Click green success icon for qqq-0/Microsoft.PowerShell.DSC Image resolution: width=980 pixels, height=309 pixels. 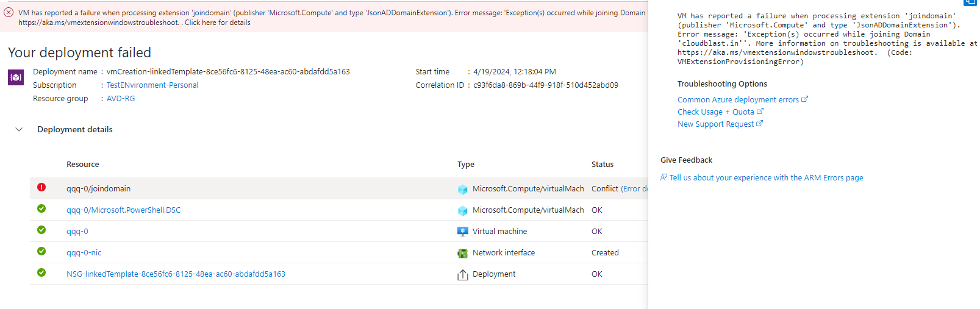41,208
